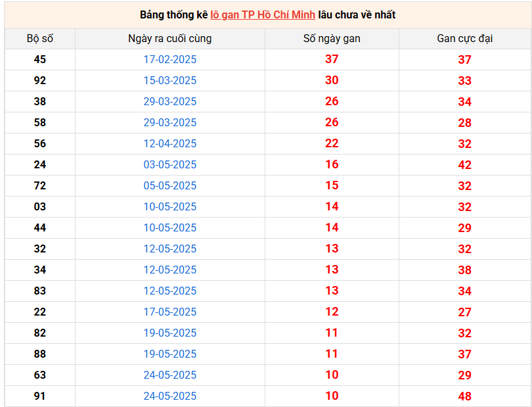Click date 15-03-2025 for number 92

(x=170, y=80)
